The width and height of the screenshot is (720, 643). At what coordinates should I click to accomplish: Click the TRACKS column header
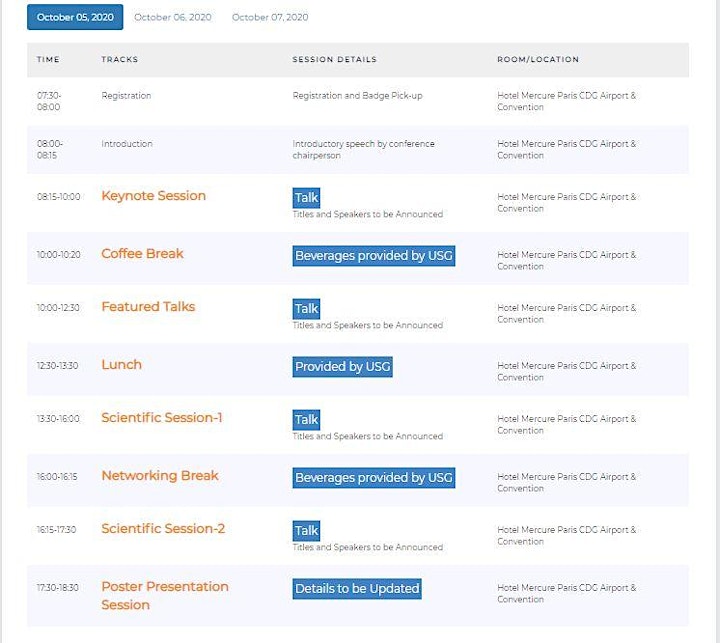point(120,59)
